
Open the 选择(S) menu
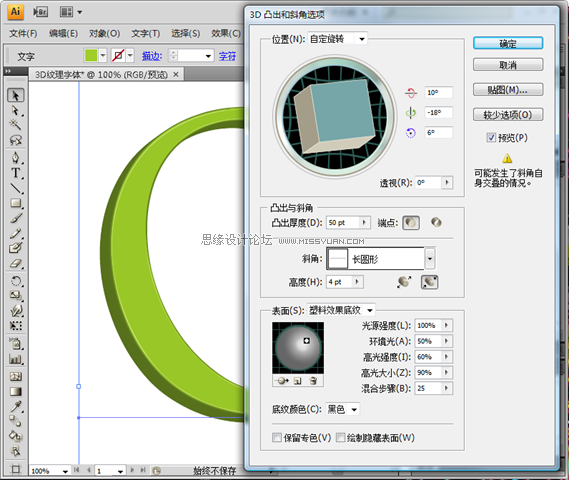point(185,33)
